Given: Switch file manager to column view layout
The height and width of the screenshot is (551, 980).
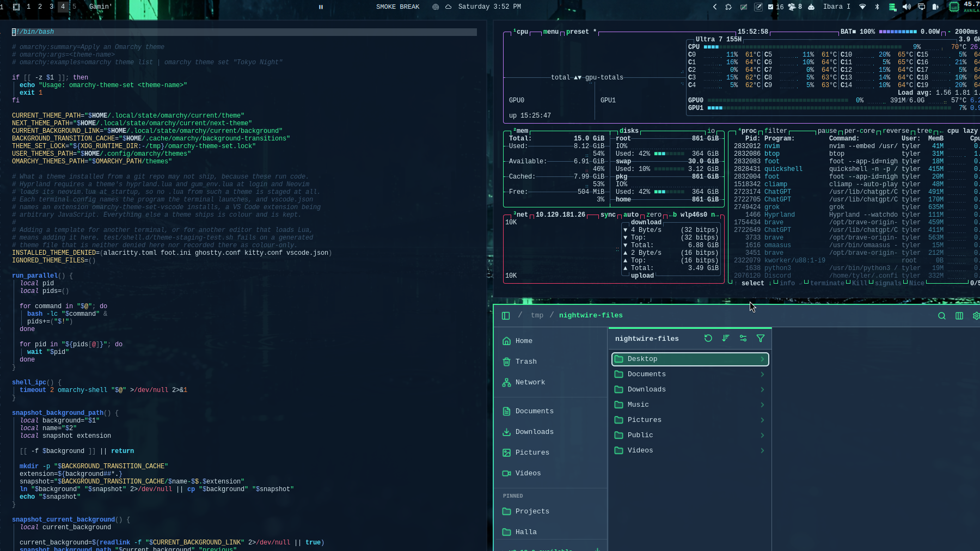Looking at the screenshot, I should 959,316.
